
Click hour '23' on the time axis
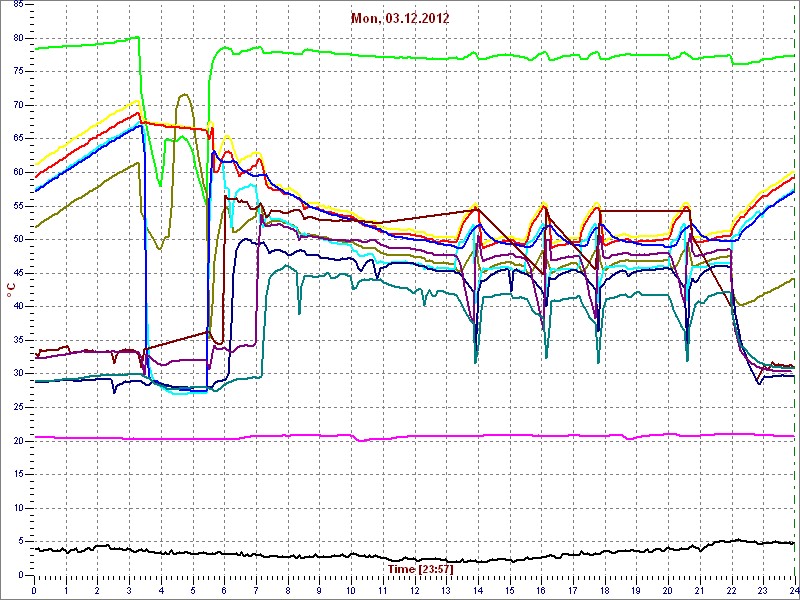tap(763, 589)
